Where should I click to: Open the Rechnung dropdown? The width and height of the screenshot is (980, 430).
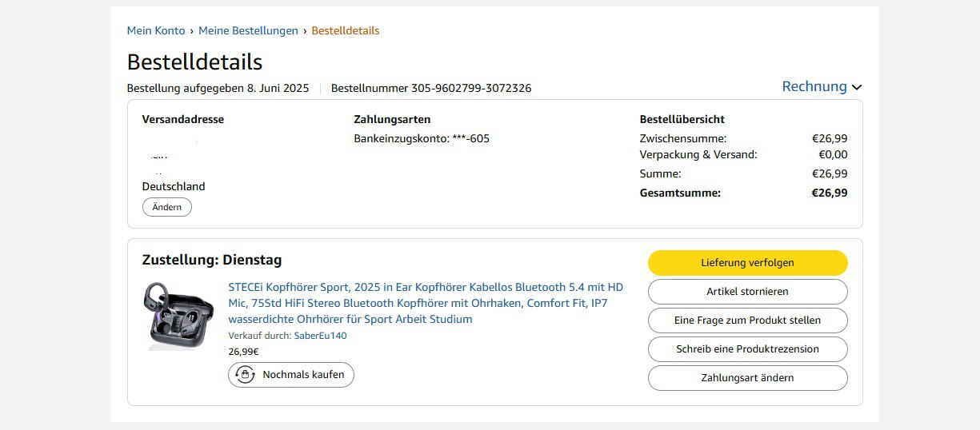pos(814,86)
